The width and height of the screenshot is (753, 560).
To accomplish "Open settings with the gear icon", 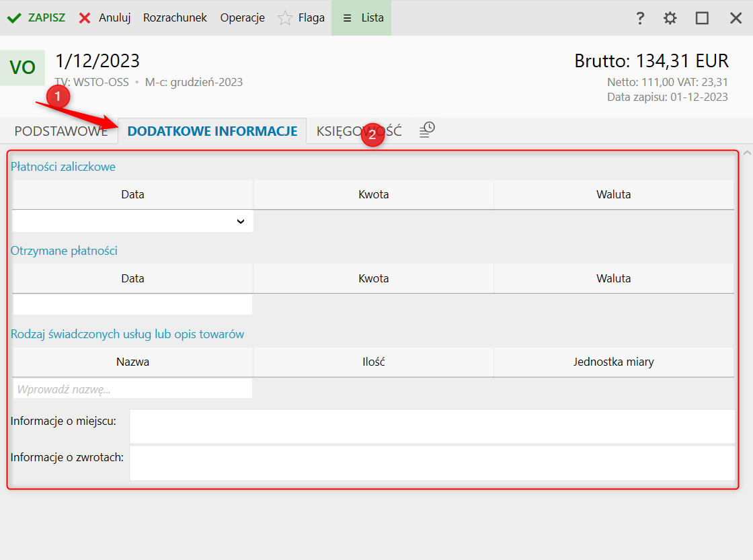I will point(670,18).
